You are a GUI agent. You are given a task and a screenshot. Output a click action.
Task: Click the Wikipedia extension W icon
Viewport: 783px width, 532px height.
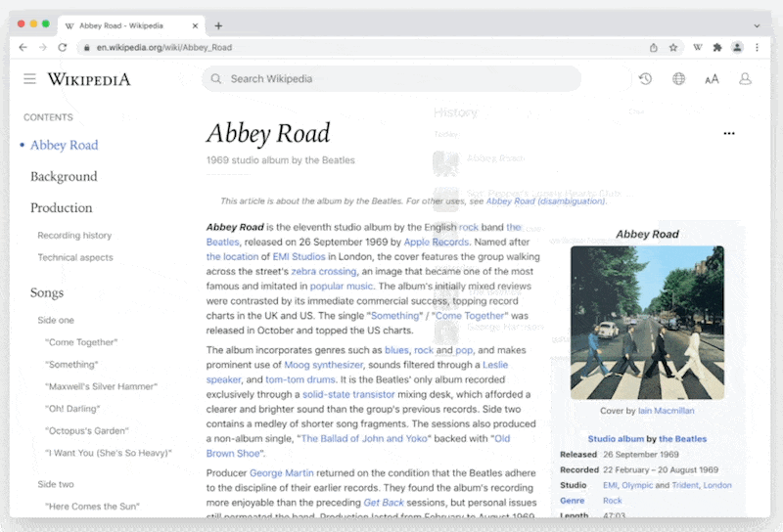(698, 47)
